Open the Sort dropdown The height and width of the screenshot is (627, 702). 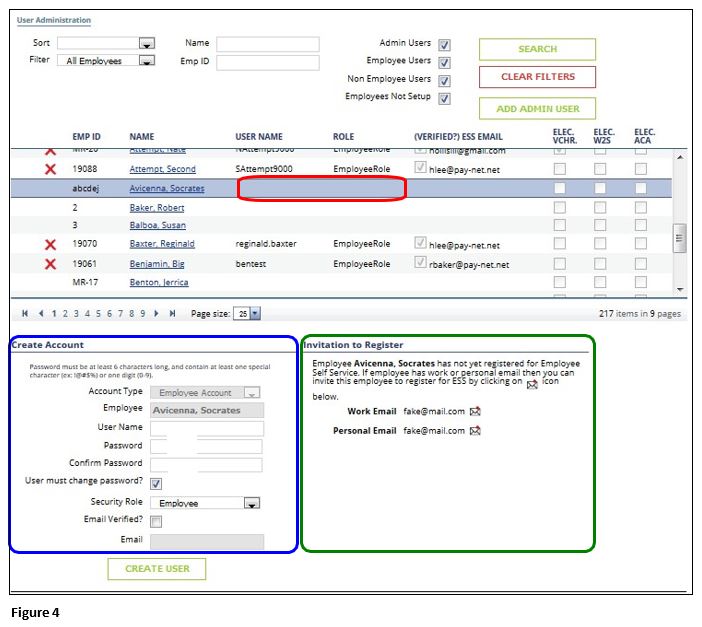[x=146, y=43]
